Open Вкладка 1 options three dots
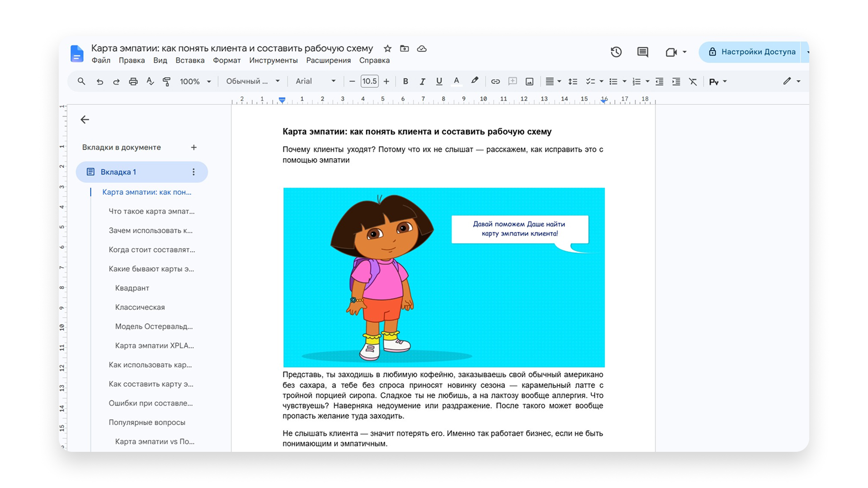The width and height of the screenshot is (868, 488). coord(193,172)
